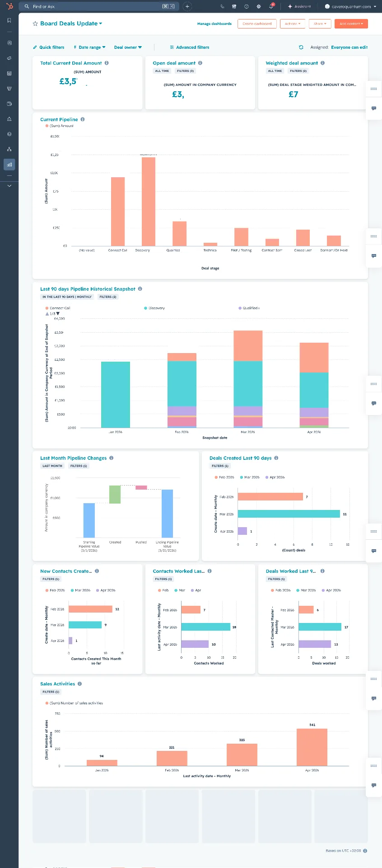This screenshot has height=868, width=382.
Task: Open the Date range filter dropdown
Action: tap(89, 47)
